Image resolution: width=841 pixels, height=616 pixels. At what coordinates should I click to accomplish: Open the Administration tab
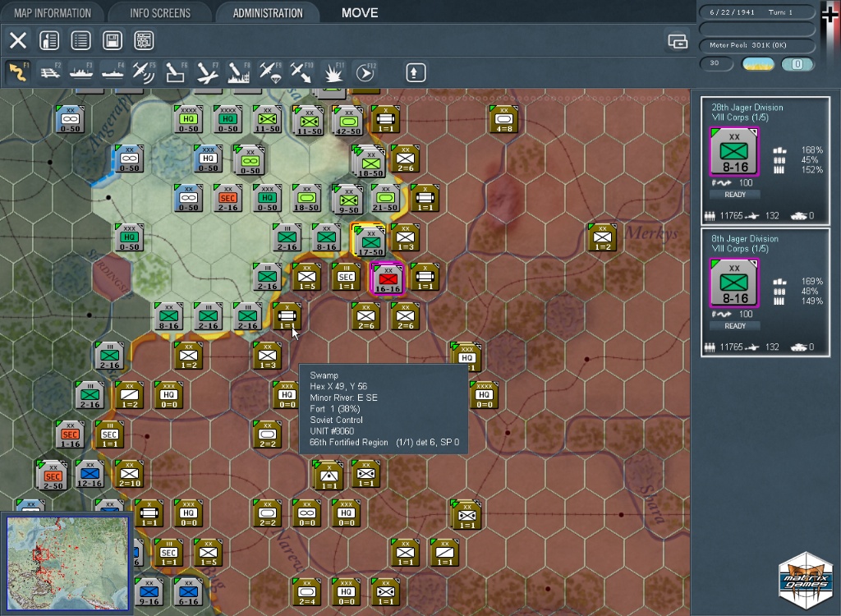point(268,13)
